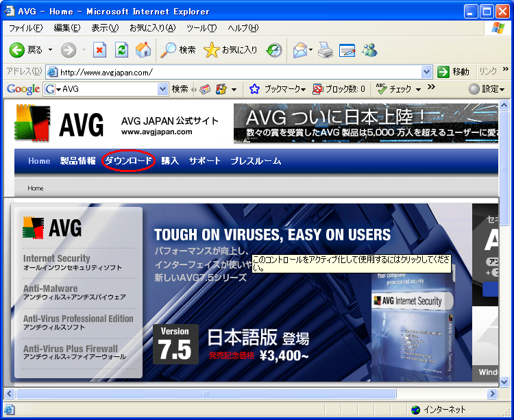Click the Back arrow button
Image resolution: width=514 pixels, height=420 pixels.
coord(17,50)
